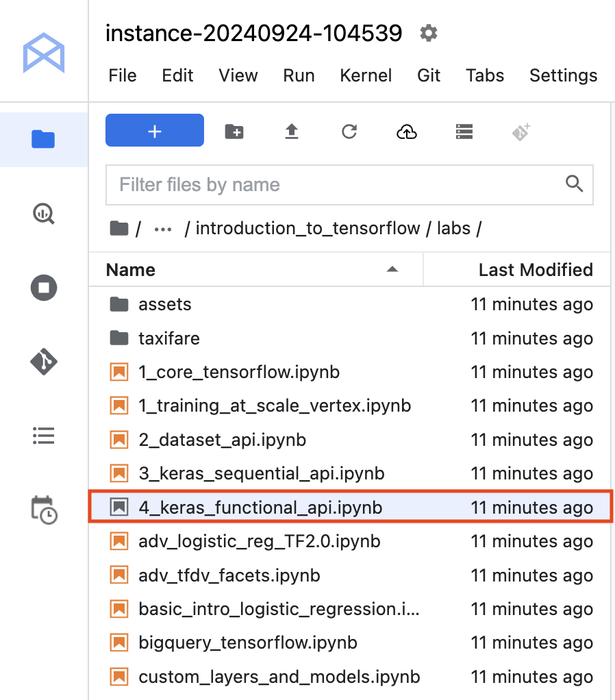Open the File Browser sidebar tab
Screen dimensions: 615x700
point(43,139)
